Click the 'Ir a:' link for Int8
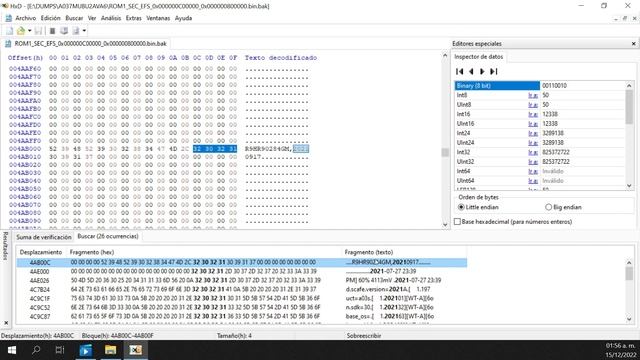 coord(533,95)
